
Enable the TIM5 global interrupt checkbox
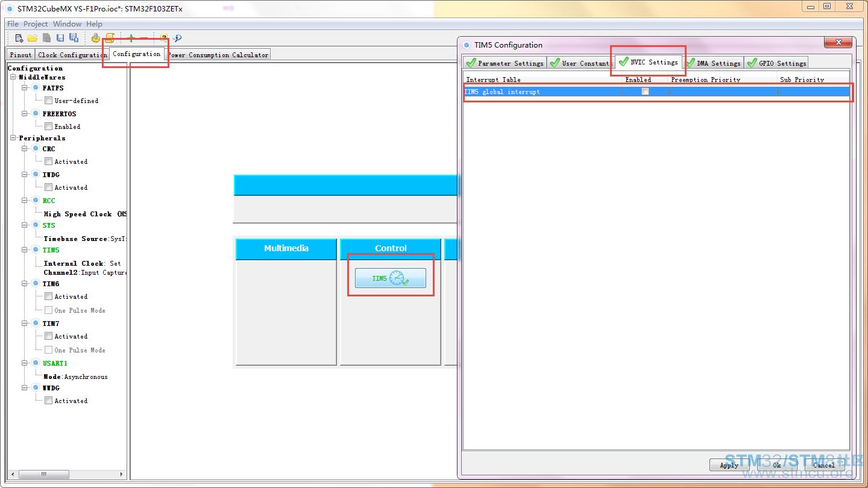pyautogui.click(x=646, y=92)
